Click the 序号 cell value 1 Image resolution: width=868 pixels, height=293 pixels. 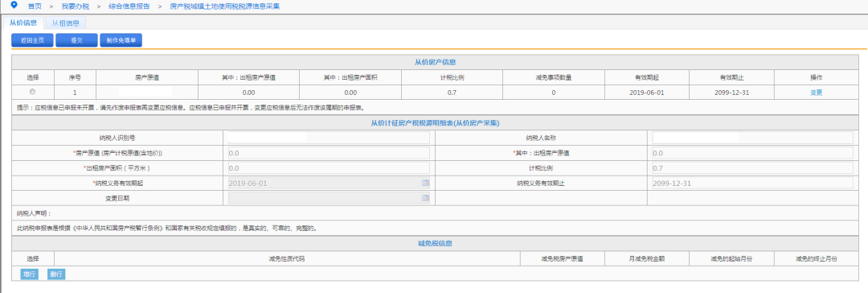[75, 92]
